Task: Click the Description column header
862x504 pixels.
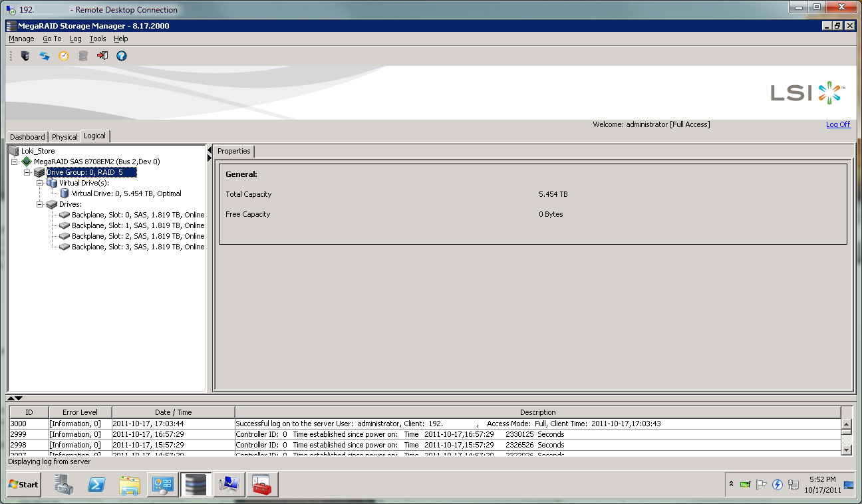Action: point(538,412)
